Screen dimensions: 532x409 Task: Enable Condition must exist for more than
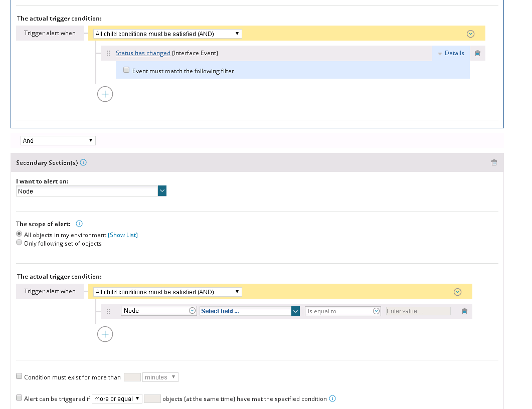19,376
